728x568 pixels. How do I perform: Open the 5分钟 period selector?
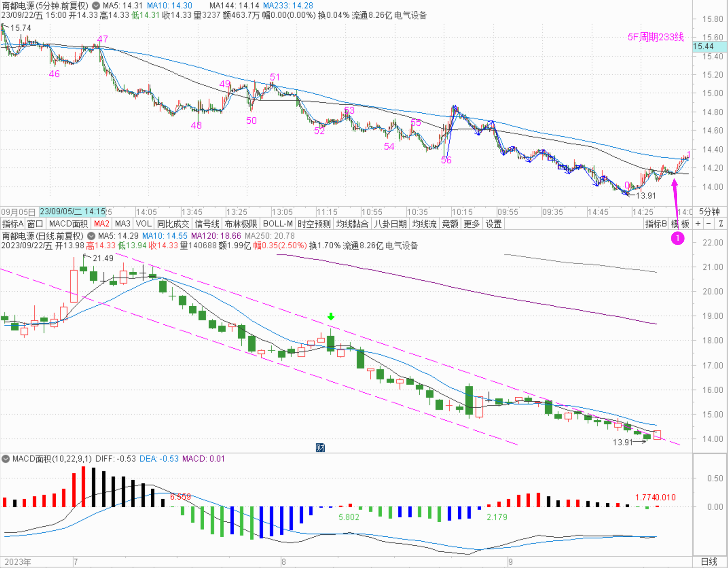[709, 212]
